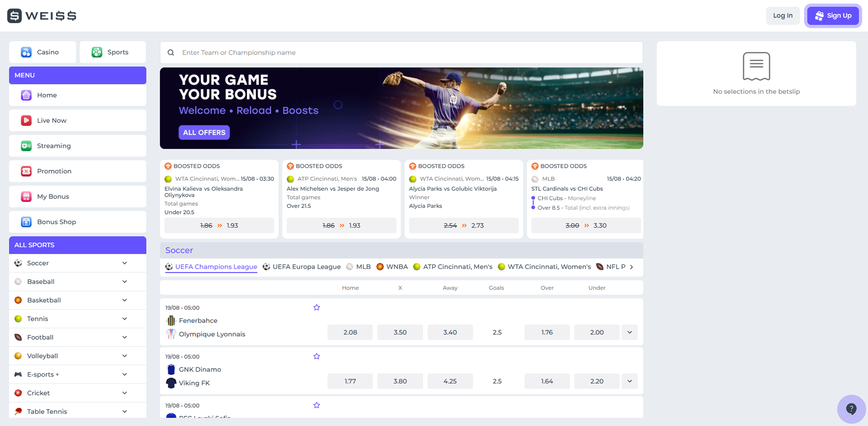Expand the Cricket sport category

pyautogui.click(x=125, y=393)
